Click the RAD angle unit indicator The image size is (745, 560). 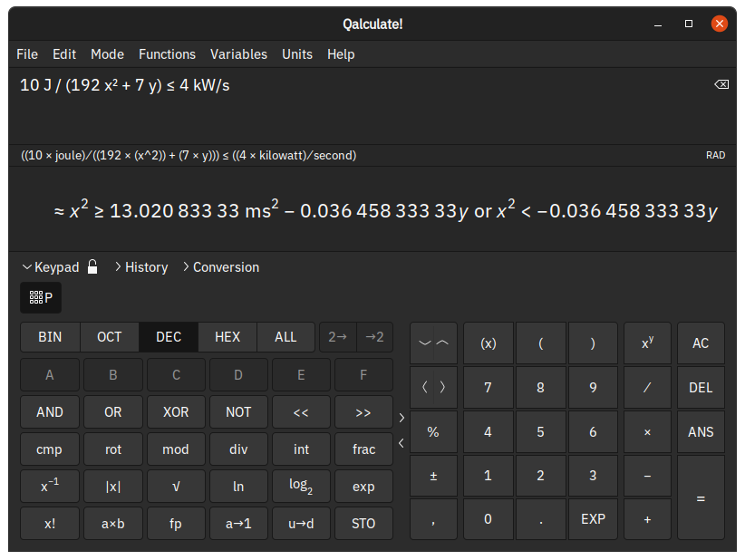click(x=715, y=155)
